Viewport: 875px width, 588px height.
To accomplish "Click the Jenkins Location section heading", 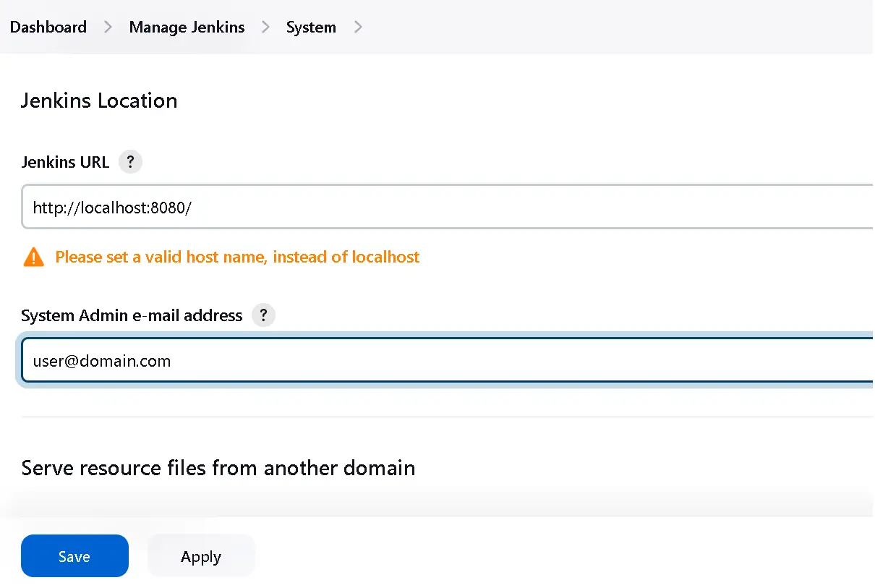I will point(99,101).
